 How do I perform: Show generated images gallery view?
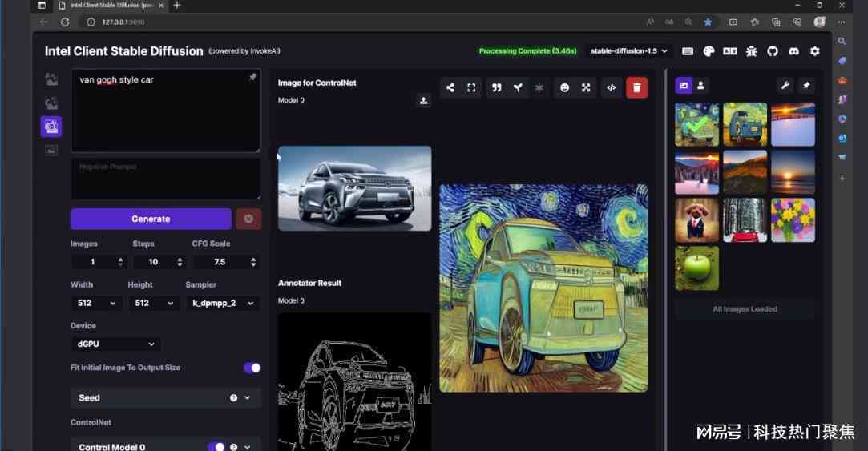click(684, 85)
